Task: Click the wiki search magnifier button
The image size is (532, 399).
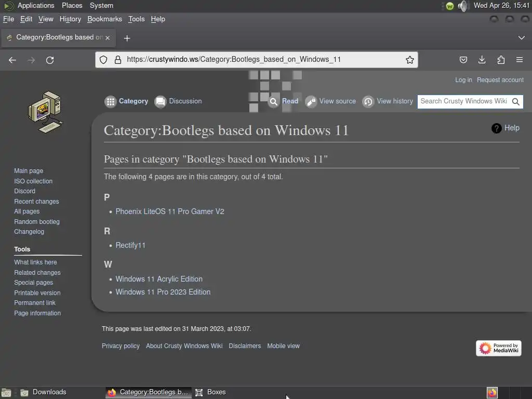Action: (x=516, y=101)
